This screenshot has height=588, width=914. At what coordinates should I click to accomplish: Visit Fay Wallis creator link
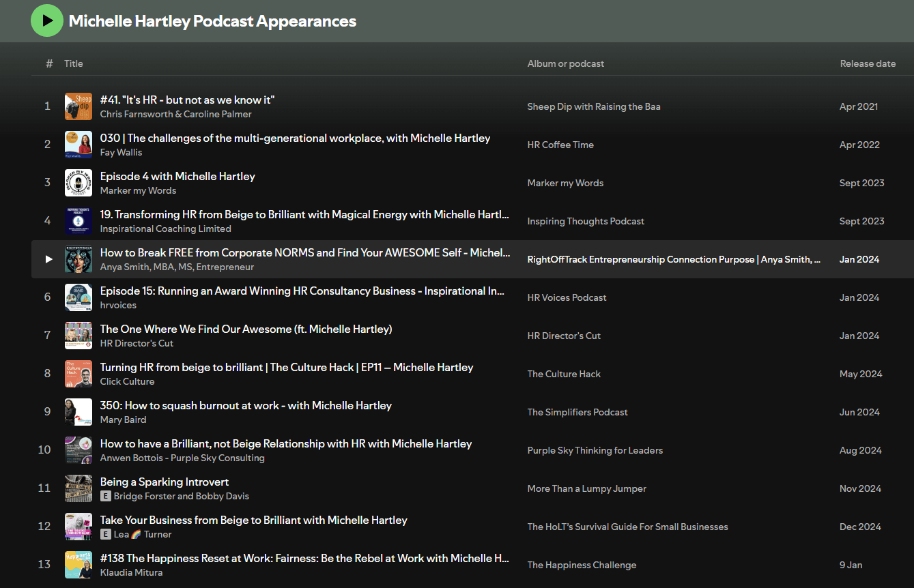tap(121, 152)
